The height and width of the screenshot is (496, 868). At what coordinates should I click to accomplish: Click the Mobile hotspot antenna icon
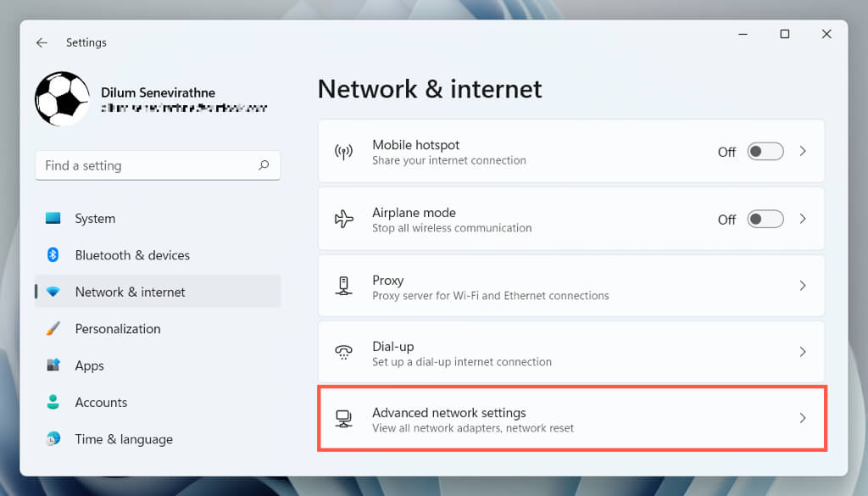pyautogui.click(x=343, y=152)
